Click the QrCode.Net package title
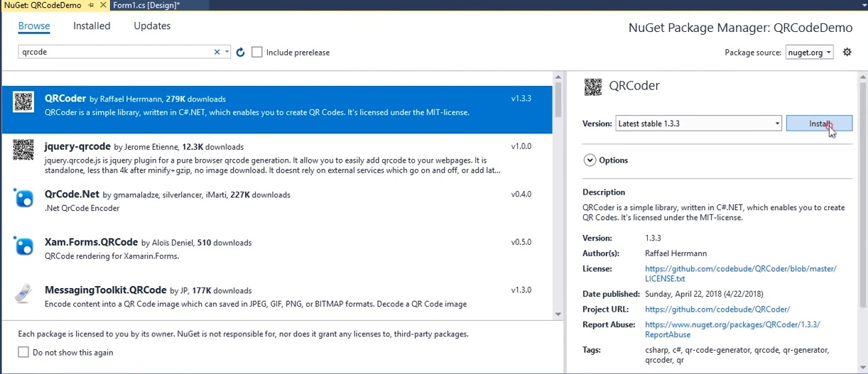The width and height of the screenshot is (868, 374). tap(72, 194)
